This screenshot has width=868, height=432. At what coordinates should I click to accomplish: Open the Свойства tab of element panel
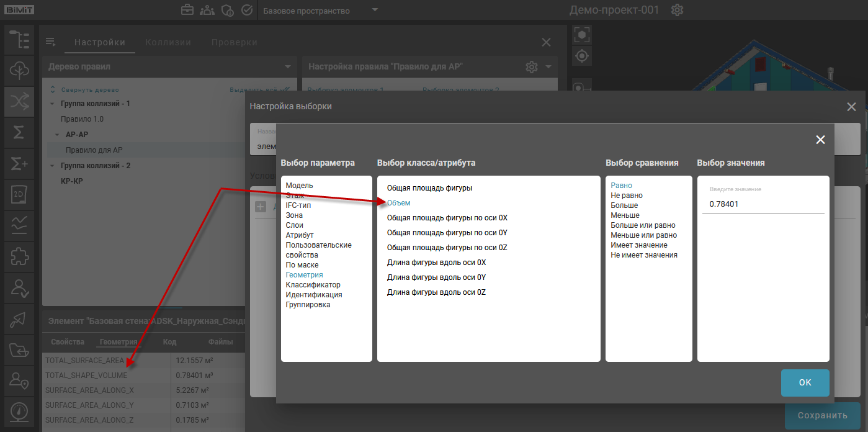(68, 342)
